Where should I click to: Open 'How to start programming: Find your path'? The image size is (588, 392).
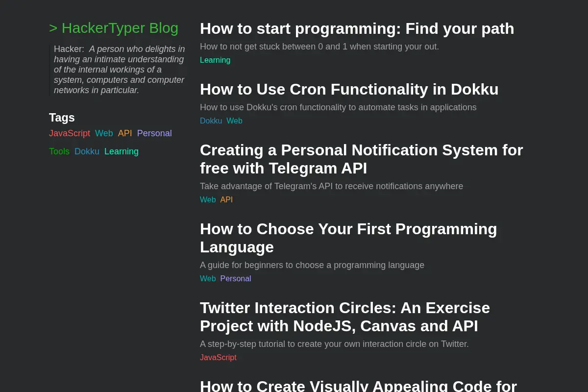[357, 28]
